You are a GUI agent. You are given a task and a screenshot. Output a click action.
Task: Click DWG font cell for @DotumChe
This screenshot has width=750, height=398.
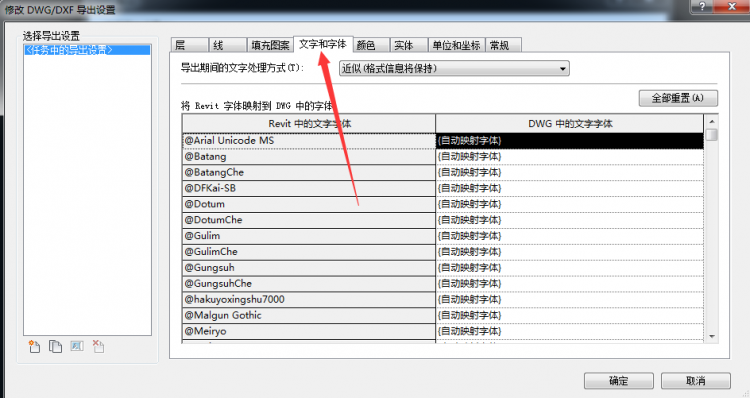pos(570,220)
